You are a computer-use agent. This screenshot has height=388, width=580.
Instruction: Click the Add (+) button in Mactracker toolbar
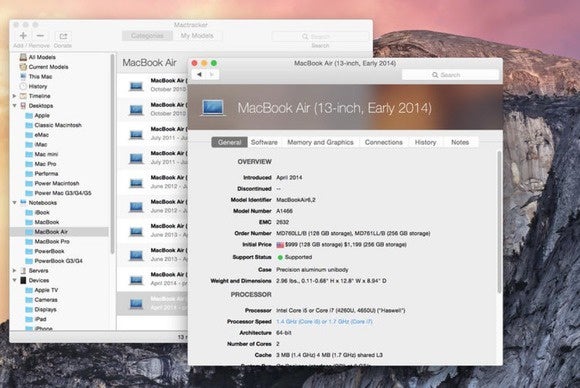click(x=23, y=36)
